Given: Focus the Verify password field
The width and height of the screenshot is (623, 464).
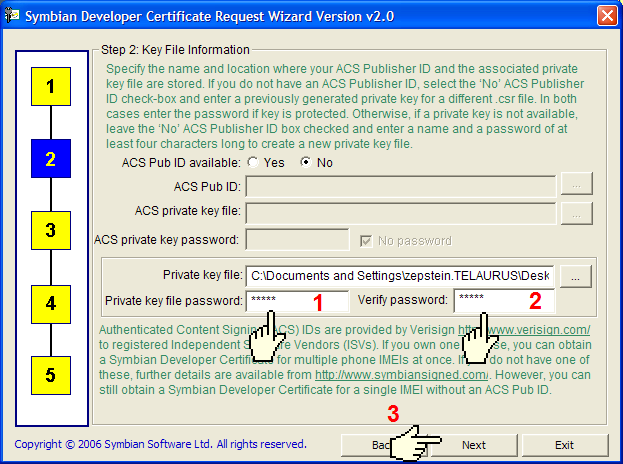Looking at the screenshot, I should pos(504,301).
